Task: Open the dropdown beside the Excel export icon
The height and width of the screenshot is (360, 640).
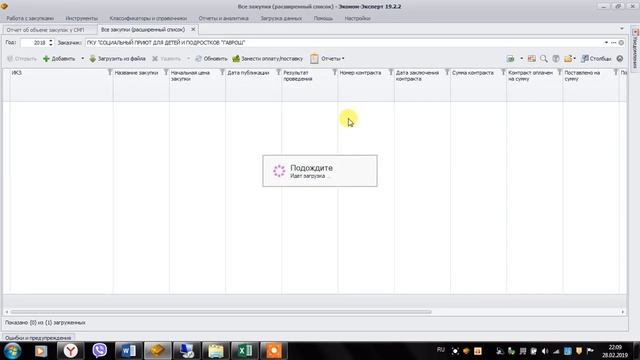Action: pyautogui.click(x=521, y=59)
